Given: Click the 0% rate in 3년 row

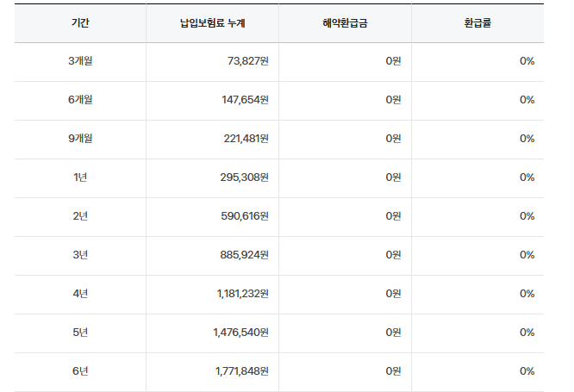Looking at the screenshot, I should point(527,255).
